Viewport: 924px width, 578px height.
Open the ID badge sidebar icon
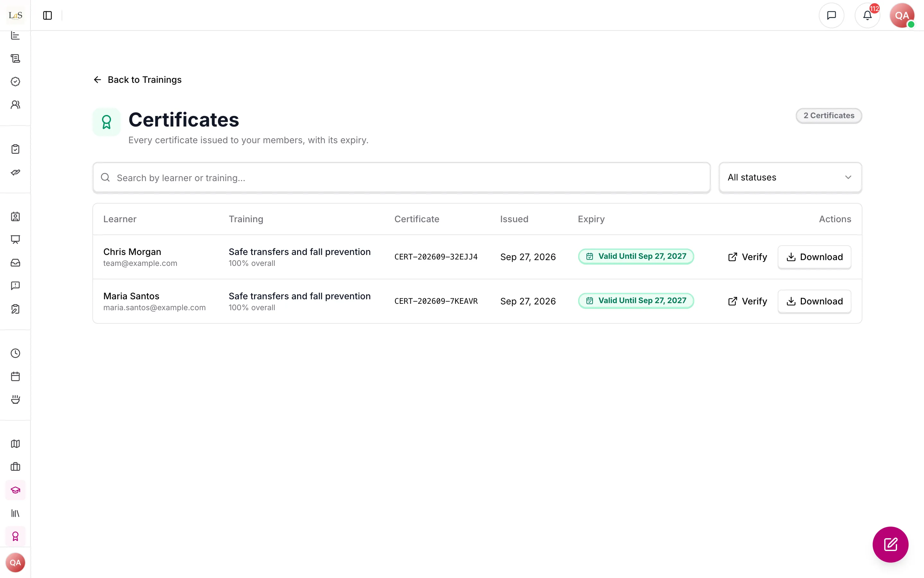click(x=15, y=217)
